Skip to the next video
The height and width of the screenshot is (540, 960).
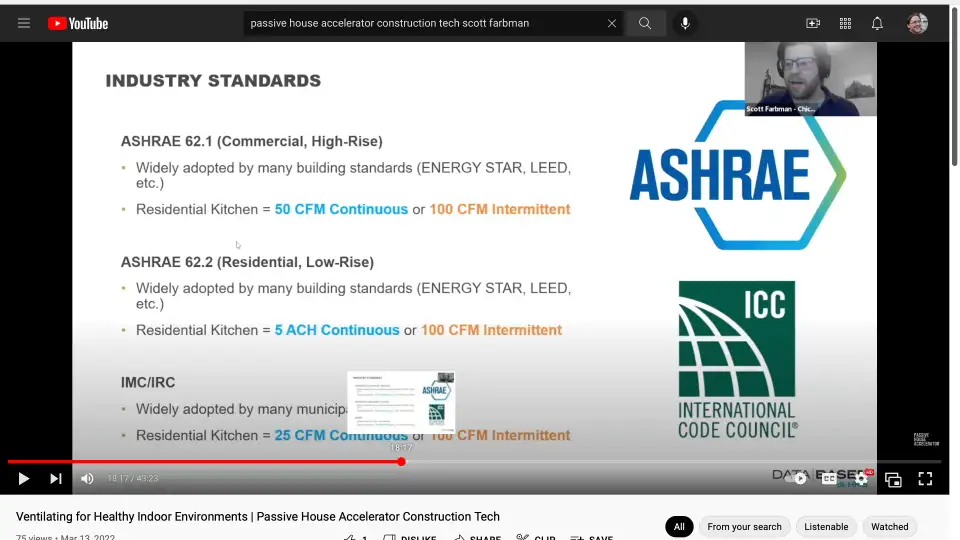[56, 479]
